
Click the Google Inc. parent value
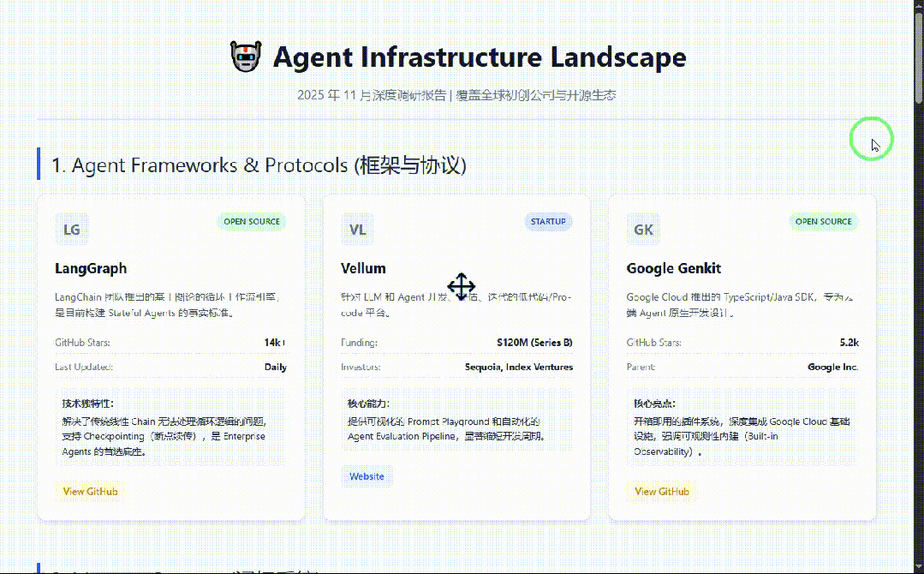(832, 367)
